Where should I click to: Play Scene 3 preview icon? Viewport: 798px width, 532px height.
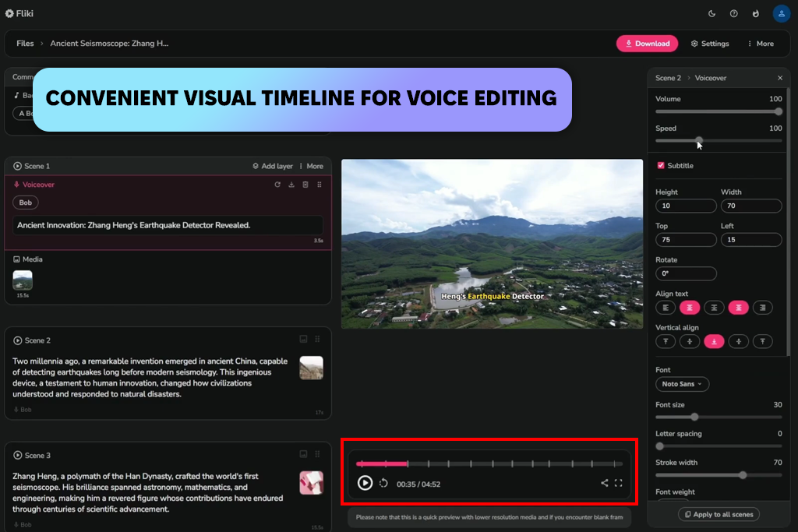point(17,456)
